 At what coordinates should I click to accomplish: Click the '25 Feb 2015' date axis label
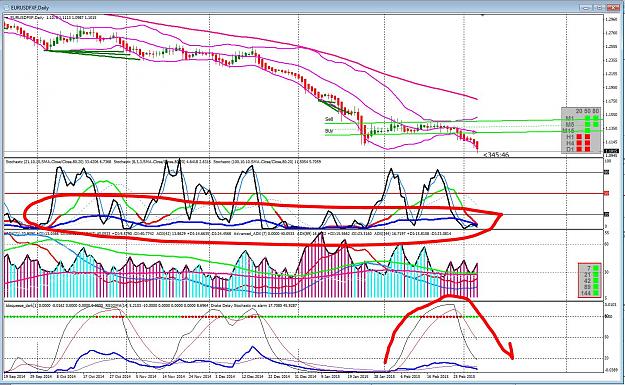pyautogui.click(x=463, y=376)
